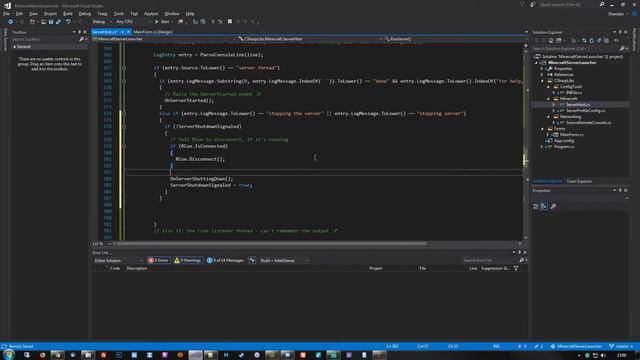Toggle the Warnings filter in Error List
The image size is (640, 360).
(x=188, y=260)
